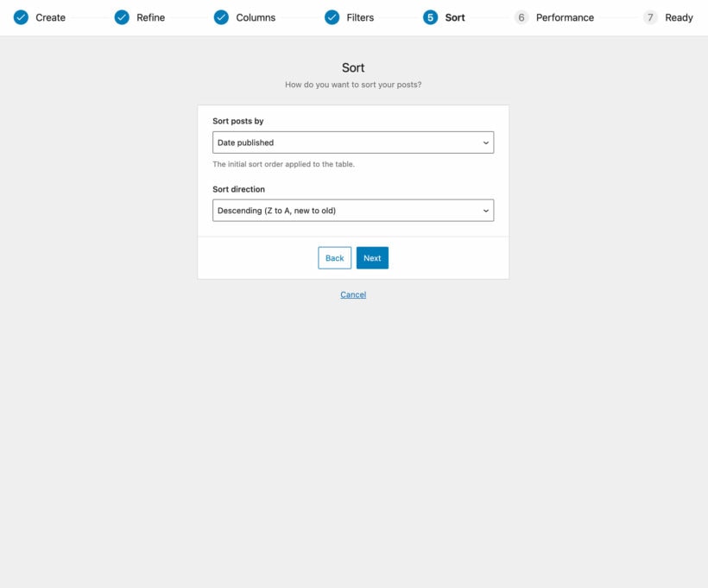Click the Back button

click(334, 257)
